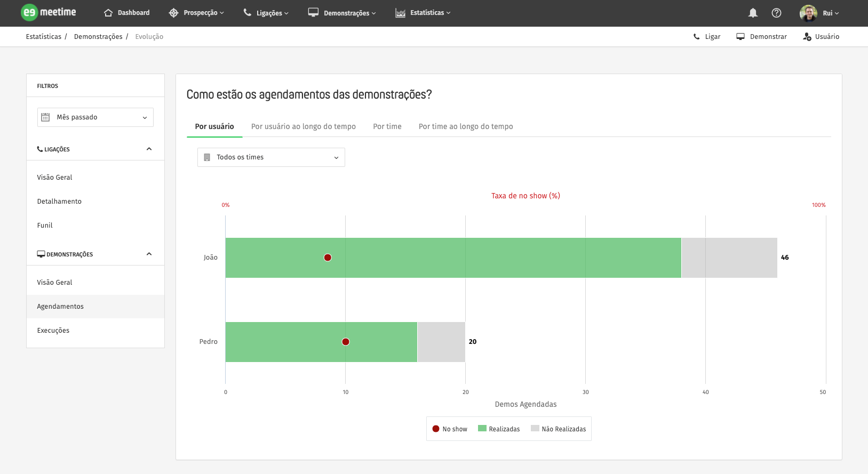
Task: Click Rui's profile avatar
Action: click(808, 13)
